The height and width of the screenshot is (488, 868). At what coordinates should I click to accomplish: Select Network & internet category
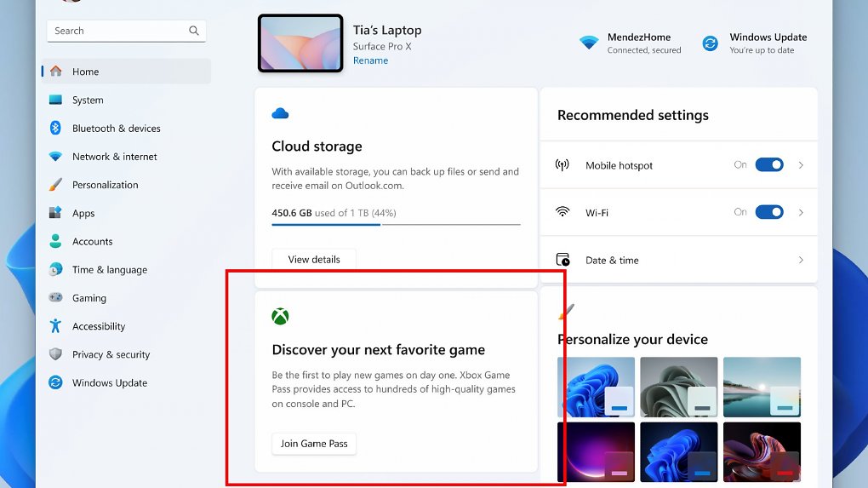(126, 156)
